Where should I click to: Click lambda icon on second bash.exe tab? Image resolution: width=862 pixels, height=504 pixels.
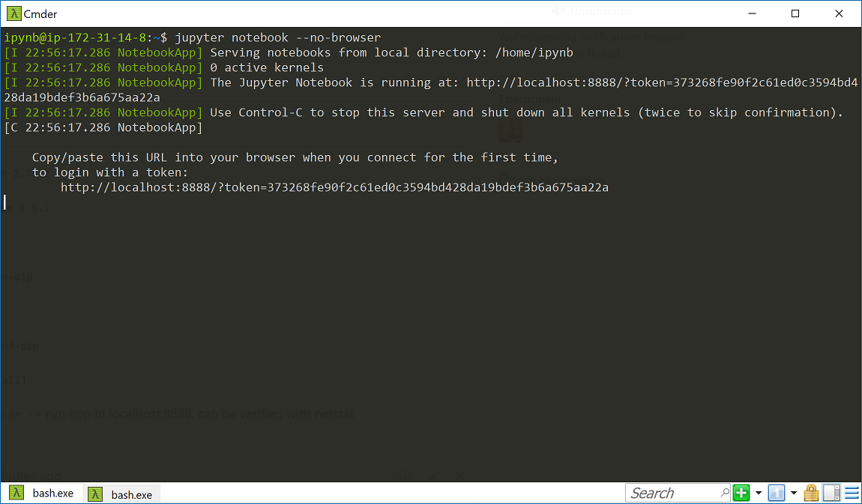point(96,495)
